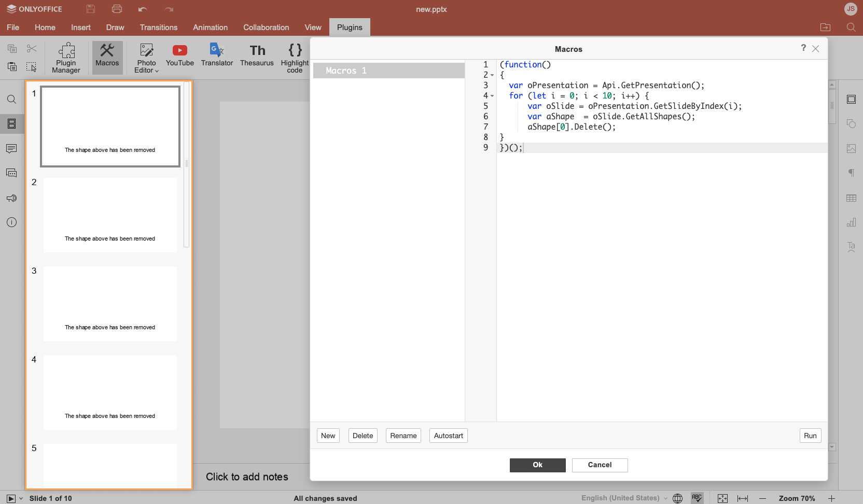Image resolution: width=863 pixels, height=504 pixels.
Task: Open Paragraph settings in right sidebar
Action: (x=851, y=173)
